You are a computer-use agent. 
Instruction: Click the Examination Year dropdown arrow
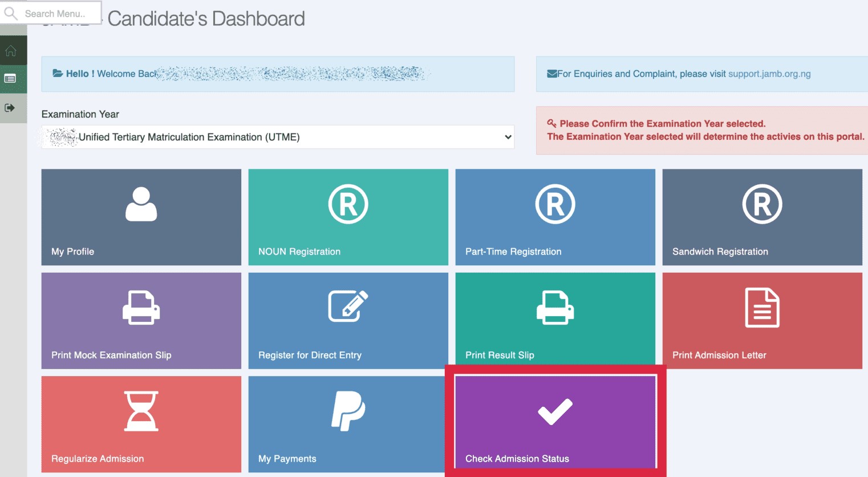point(508,137)
